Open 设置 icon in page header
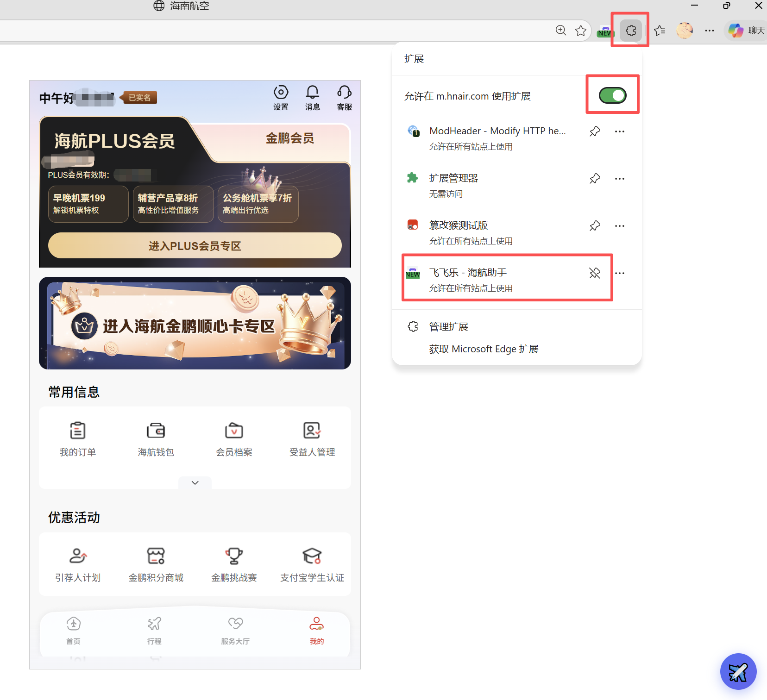Viewport: 767px width, 700px height. [281, 98]
